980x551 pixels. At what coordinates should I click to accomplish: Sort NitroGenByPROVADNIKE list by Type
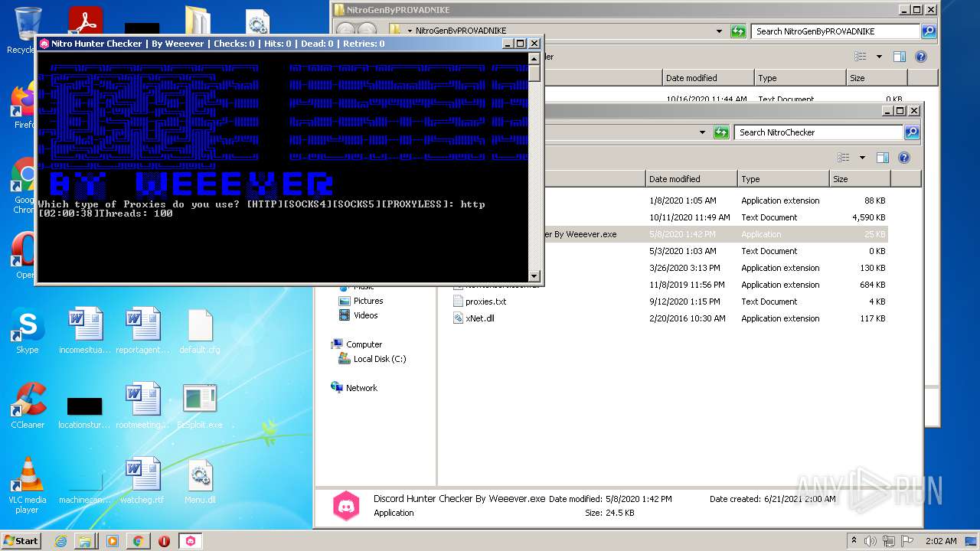click(800, 78)
